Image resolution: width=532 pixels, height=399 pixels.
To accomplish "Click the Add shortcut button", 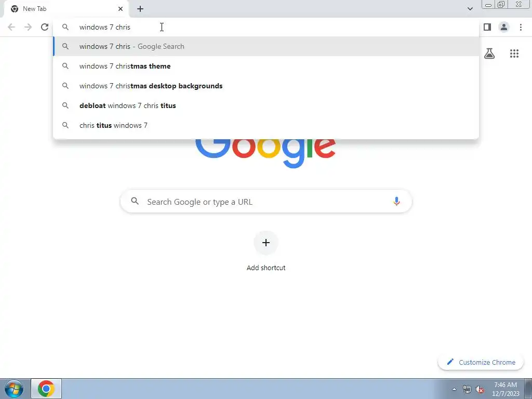I will tap(266, 251).
